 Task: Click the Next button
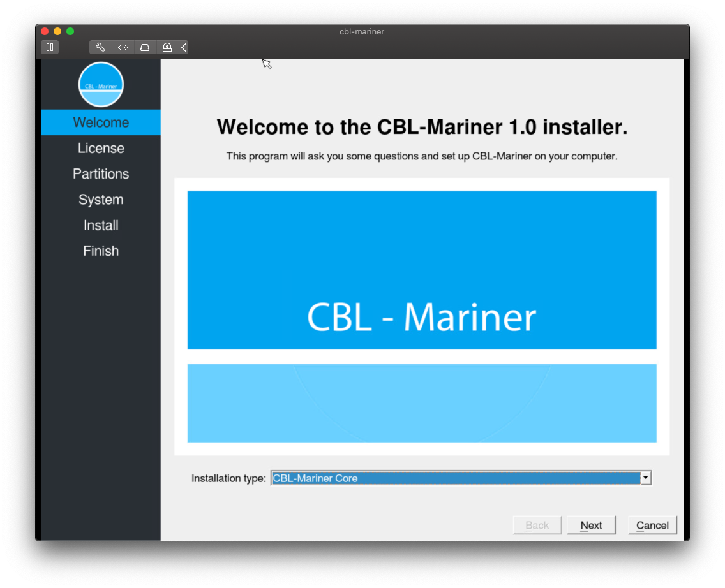pos(591,525)
